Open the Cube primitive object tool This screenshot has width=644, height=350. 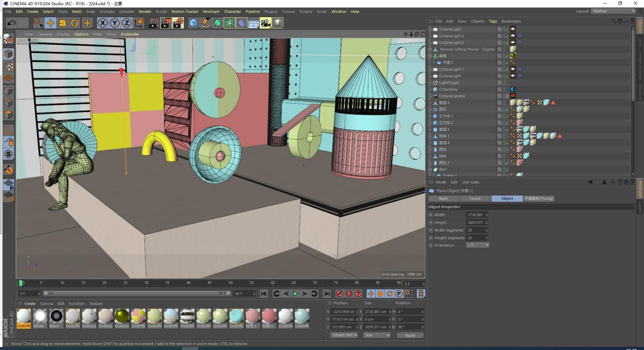pyautogui.click(x=193, y=23)
